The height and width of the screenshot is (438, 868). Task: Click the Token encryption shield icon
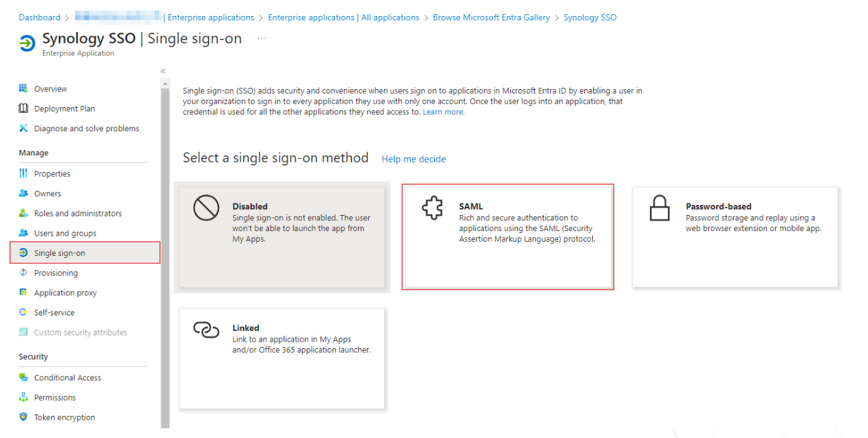click(23, 417)
